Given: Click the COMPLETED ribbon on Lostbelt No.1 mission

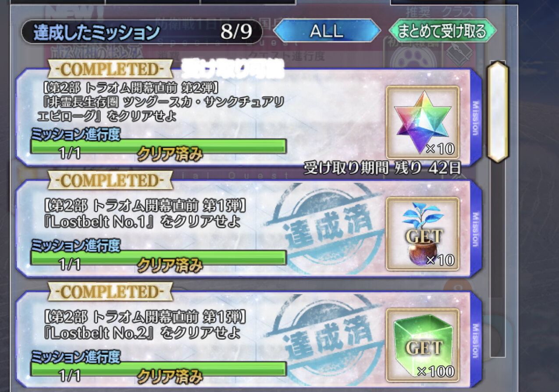Looking at the screenshot, I should (110, 181).
